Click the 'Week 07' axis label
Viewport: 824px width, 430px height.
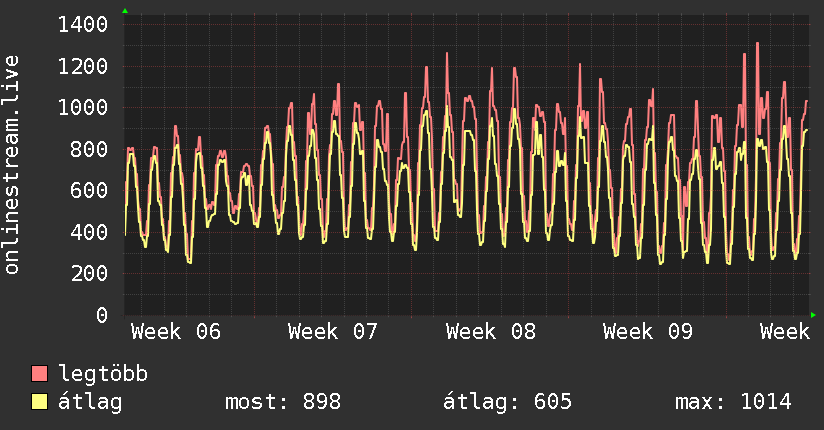(333, 332)
